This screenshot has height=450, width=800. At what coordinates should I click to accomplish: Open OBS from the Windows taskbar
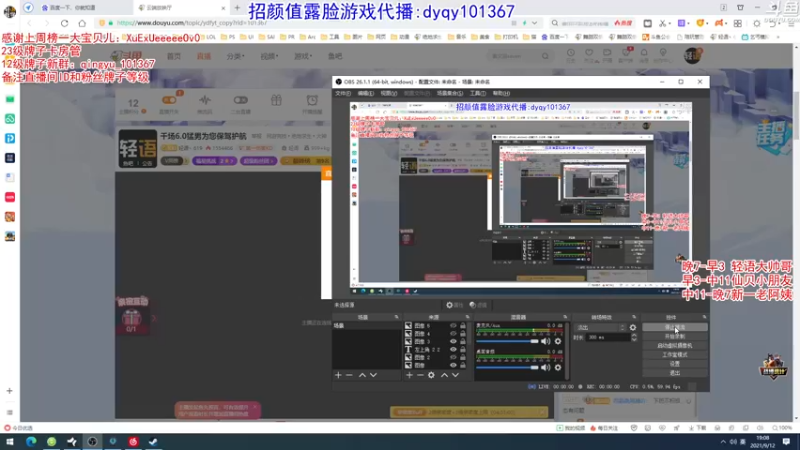(92, 442)
